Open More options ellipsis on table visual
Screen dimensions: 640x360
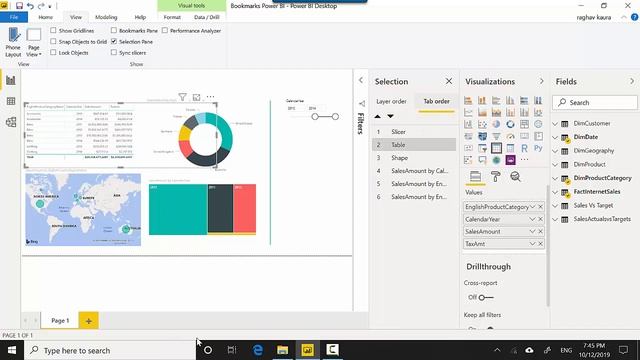pyautogui.click(x=210, y=97)
